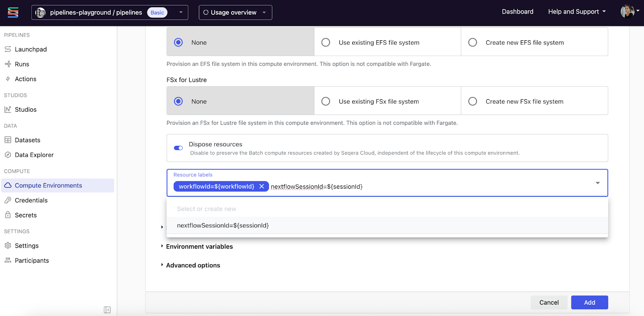The width and height of the screenshot is (644, 316).
Task: Click the Datasets table icon
Action: click(x=8, y=140)
